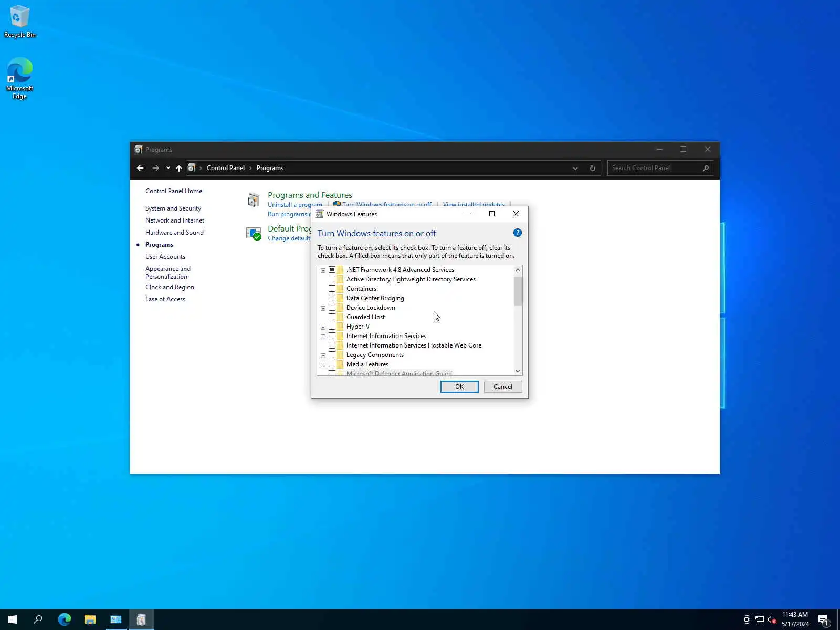The image size is (840, 630).
Task: Enable the Media Features checkbox
Action: click(332, 364)
